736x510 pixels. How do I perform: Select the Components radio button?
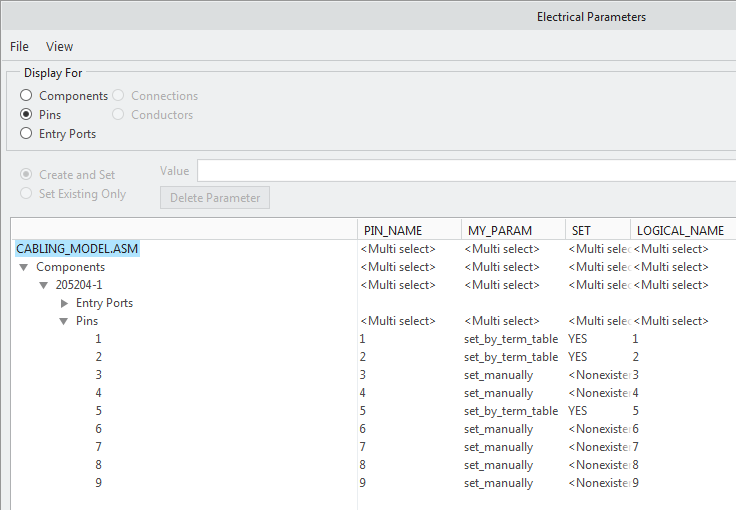(x=26, y=96)
